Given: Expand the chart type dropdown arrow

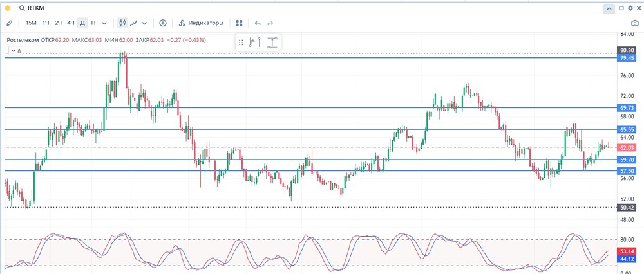Looking at the screenshot, I should [x=144, y=23].
